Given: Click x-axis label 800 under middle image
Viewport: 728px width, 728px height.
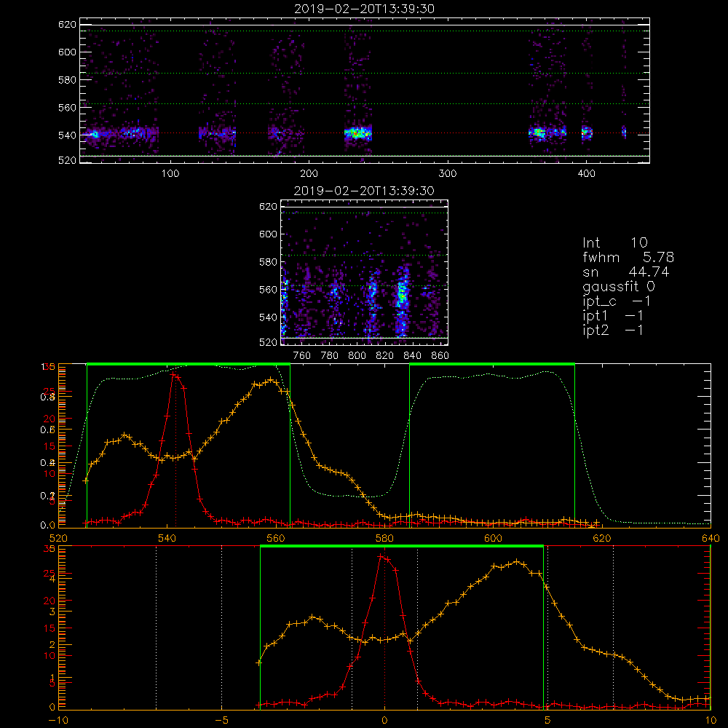Looking at the screenshot, I should [x=357, y=356].
